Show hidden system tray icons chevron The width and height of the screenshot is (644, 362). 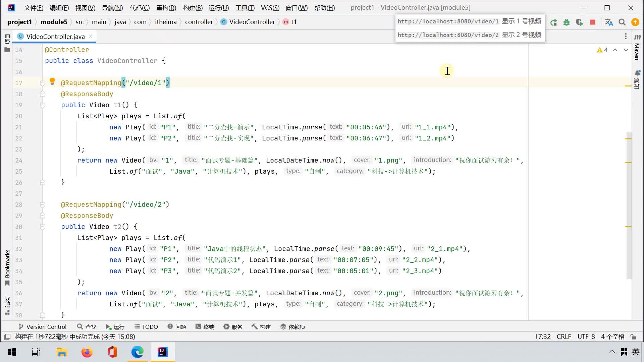[612, 352]
